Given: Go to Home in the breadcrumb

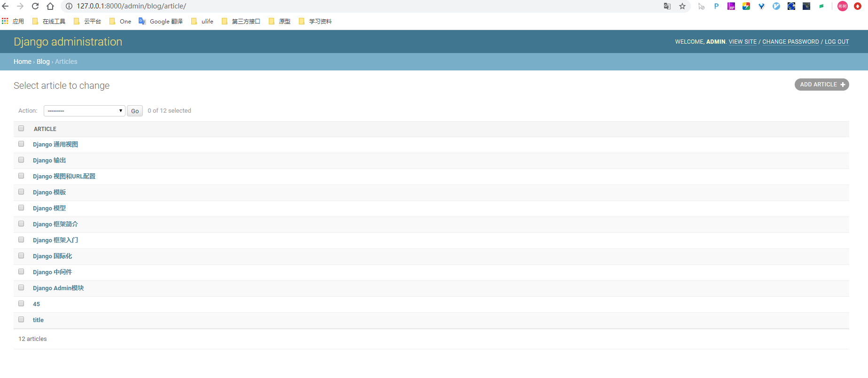Looking at the screenshot, I should tap(23, 62).
